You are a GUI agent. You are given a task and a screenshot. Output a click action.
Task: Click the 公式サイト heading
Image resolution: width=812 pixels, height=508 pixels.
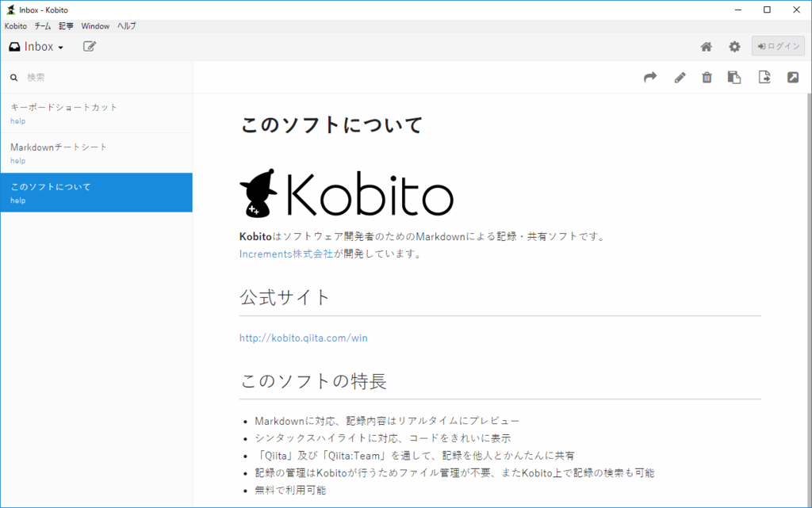point(285,297)
